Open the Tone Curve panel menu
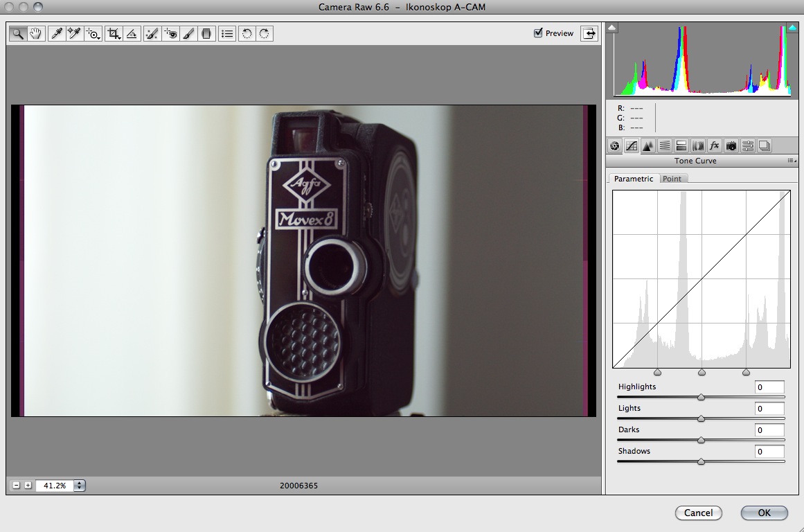 coord(790,161)
